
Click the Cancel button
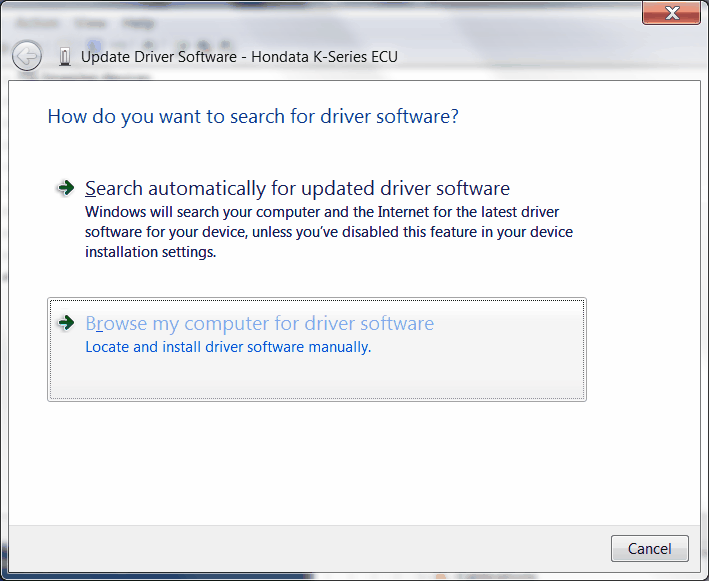point(649,548)
